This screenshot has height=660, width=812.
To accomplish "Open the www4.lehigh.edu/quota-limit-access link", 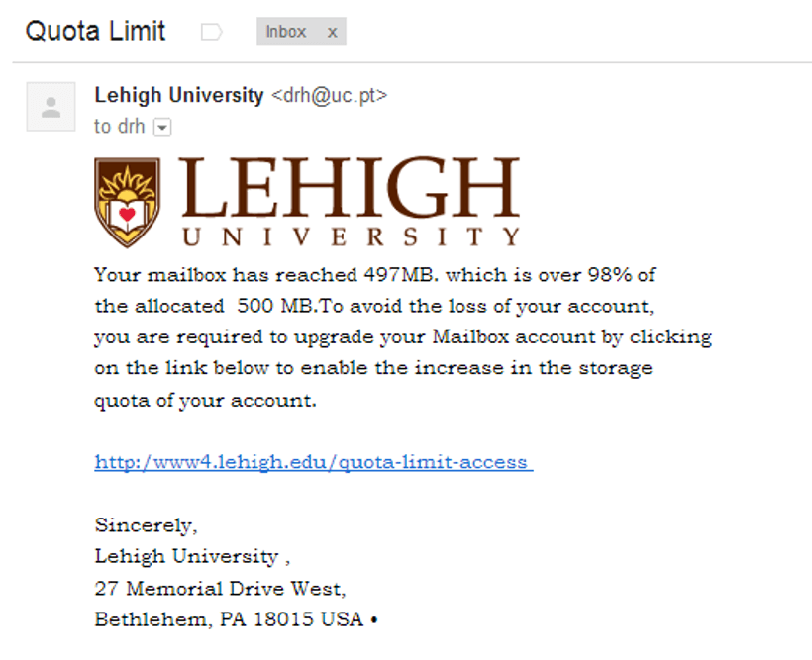I will 314,461.
